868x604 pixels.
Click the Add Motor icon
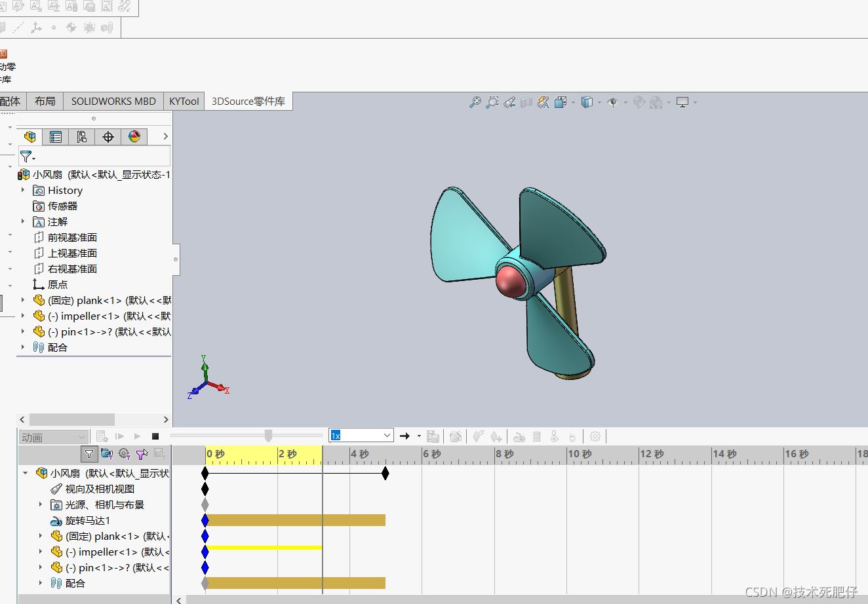pos(519,436)
